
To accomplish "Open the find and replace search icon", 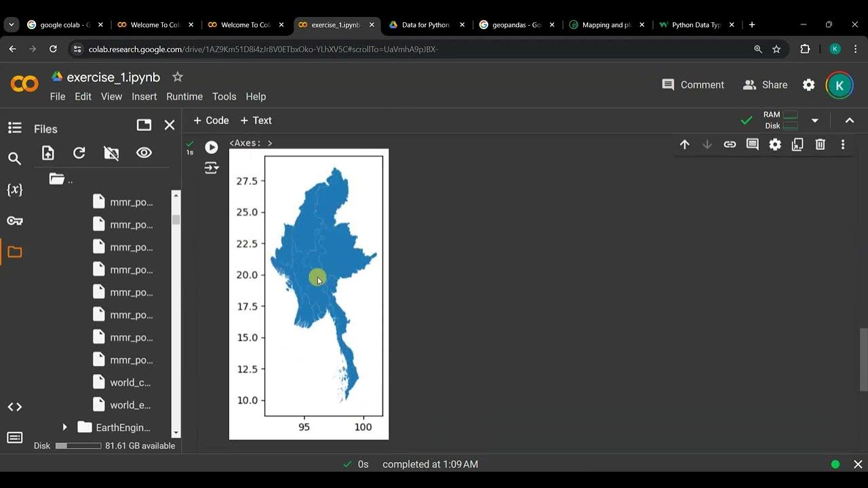I will pos(14,159).
